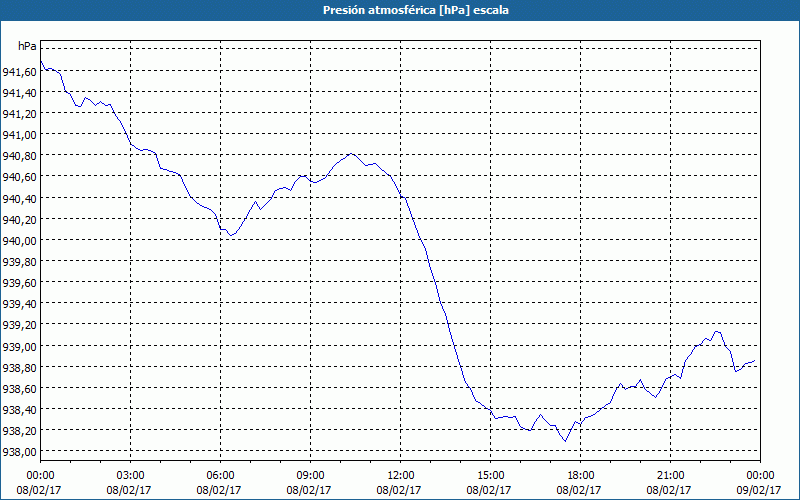
Task: Click the hPa unit label on the axis
Action: (x=27, y=46)
